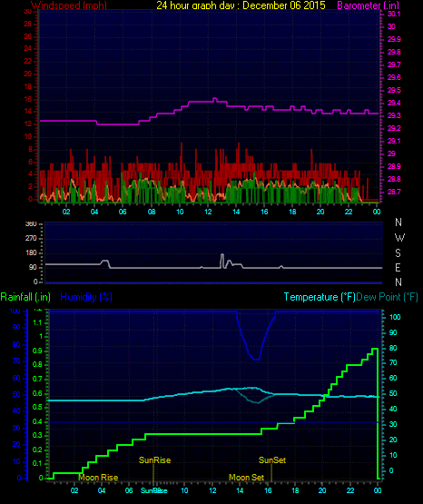The image size is (423, 504).
Task: Click the humidity dip minimum point
Action: click(256, 359)
